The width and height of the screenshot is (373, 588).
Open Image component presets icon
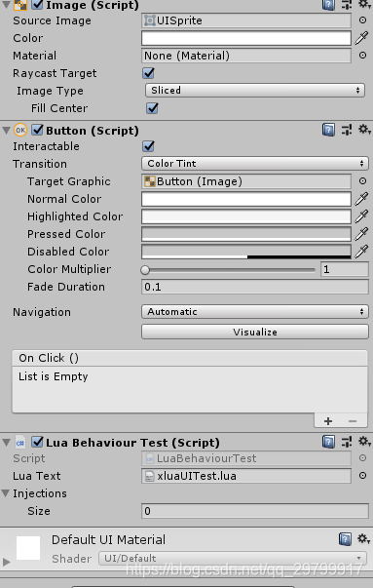[347, 5]
